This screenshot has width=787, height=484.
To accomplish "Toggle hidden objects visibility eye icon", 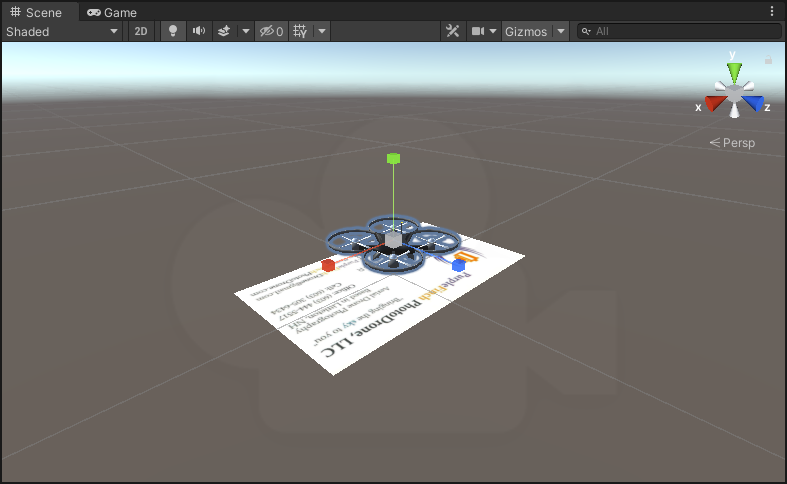I will tap(272, 32).
